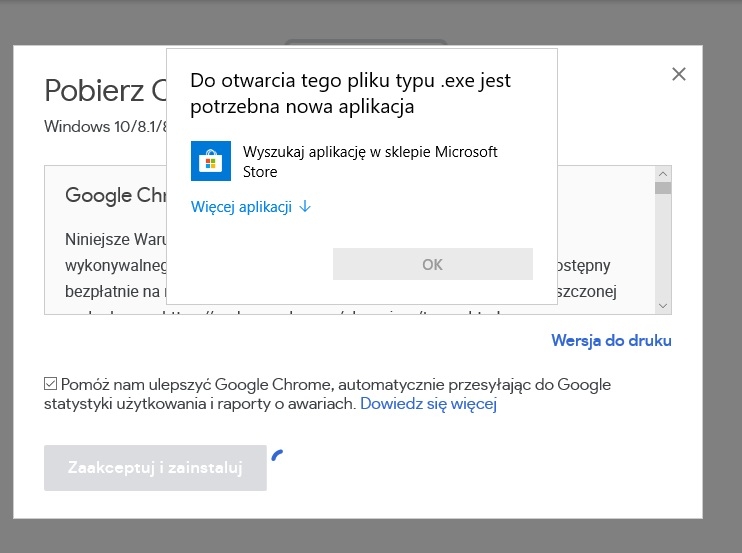Close the Pobierz Chrome dialog with X
Viewport: 742px width, 553px height.
pyautogui.click(x=679, y=74)
